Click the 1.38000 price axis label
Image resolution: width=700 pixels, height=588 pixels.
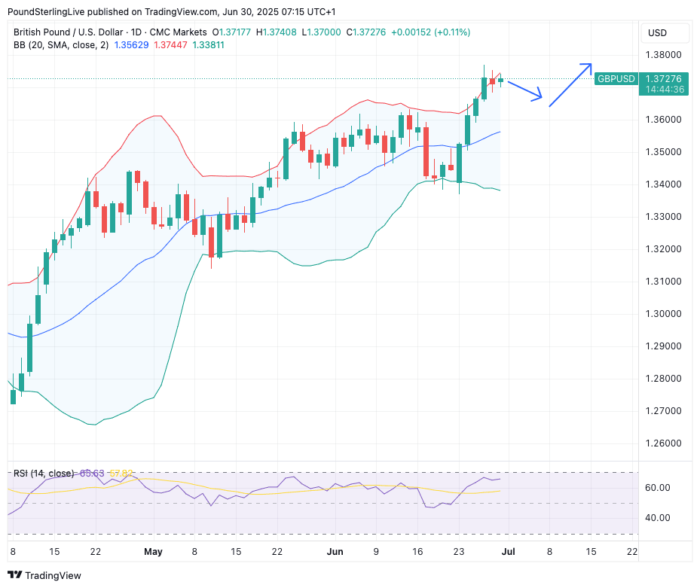(x=665, y=55)
